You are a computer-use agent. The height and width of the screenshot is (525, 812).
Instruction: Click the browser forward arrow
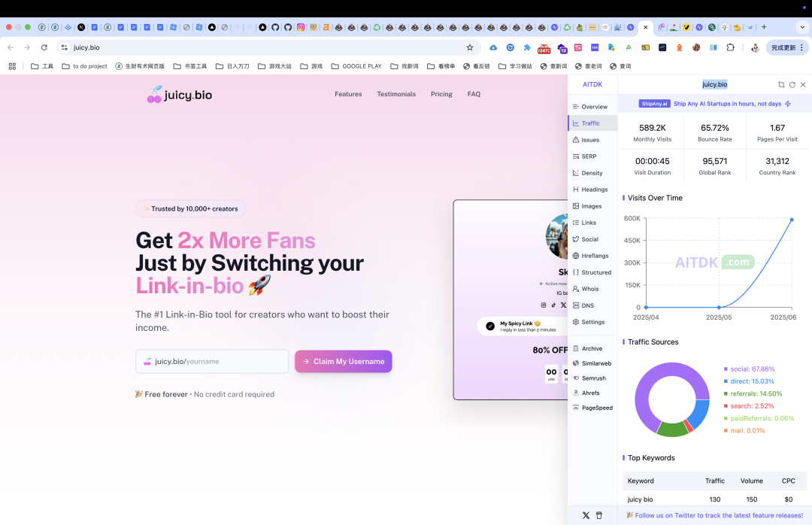tap(27, 47)
